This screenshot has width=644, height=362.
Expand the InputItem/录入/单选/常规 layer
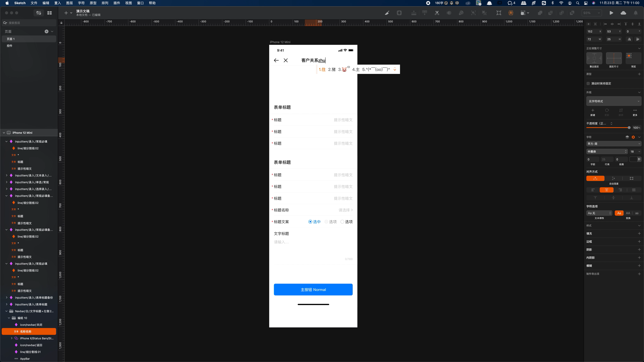pyautogui.click(x=6, y=182)
